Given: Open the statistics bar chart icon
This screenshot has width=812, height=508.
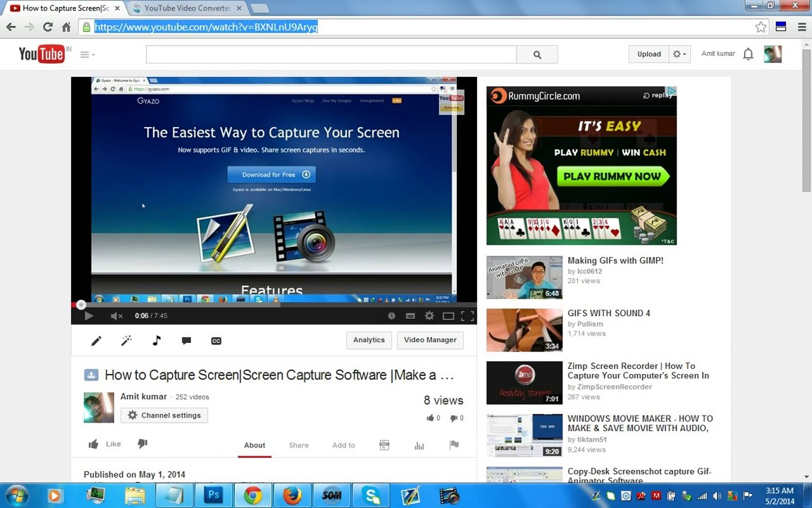Looking at the screenshot, I should 419,445.
